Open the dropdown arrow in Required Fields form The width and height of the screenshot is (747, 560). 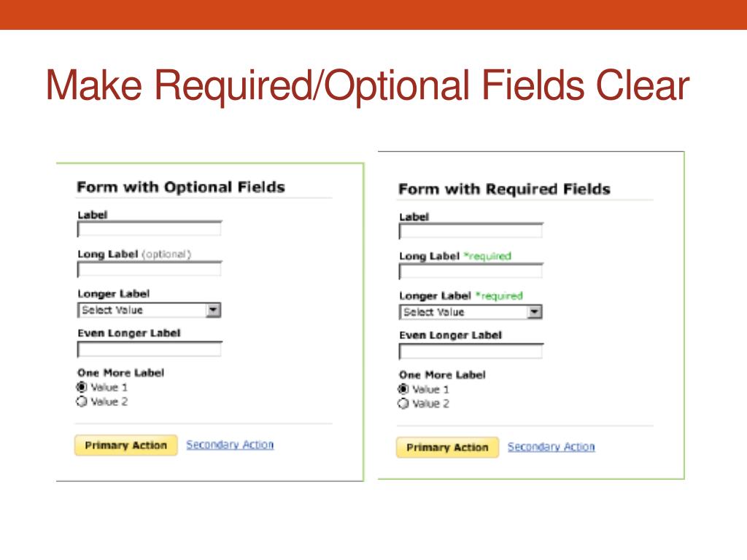click(535, 312)
